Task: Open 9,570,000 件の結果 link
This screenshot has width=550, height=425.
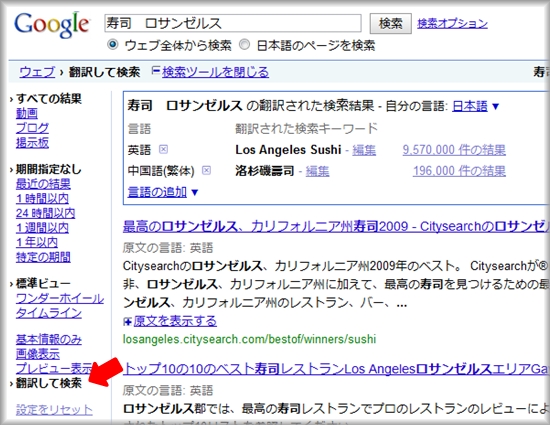Action: pos(454,150)
